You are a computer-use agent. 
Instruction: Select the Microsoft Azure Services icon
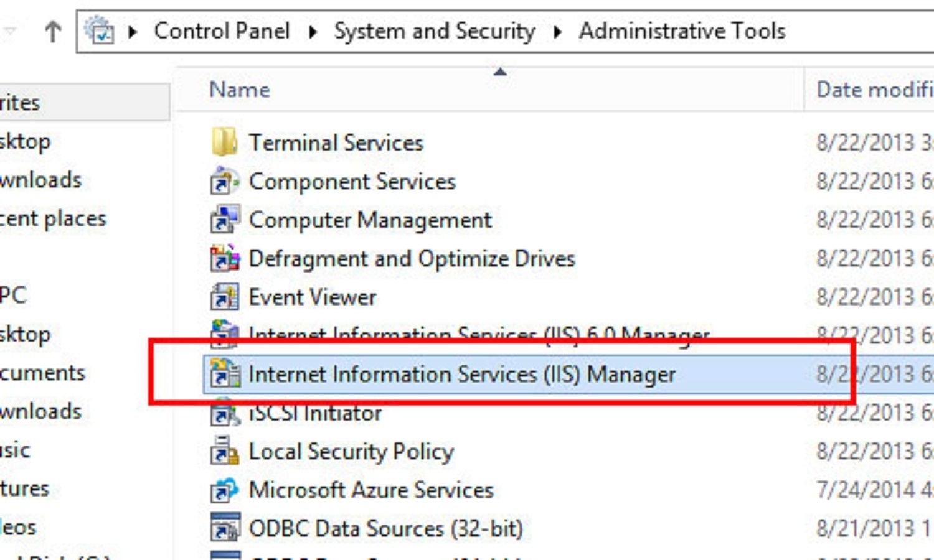click(x=224, y=490)
